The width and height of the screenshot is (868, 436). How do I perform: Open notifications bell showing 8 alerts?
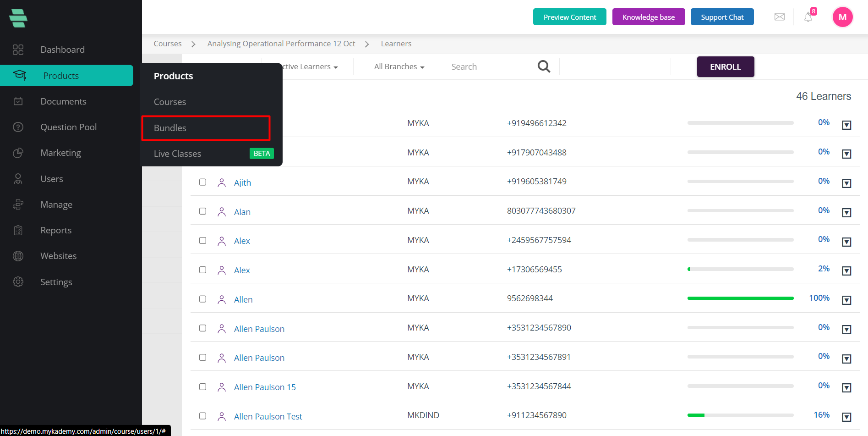(808, 17)
